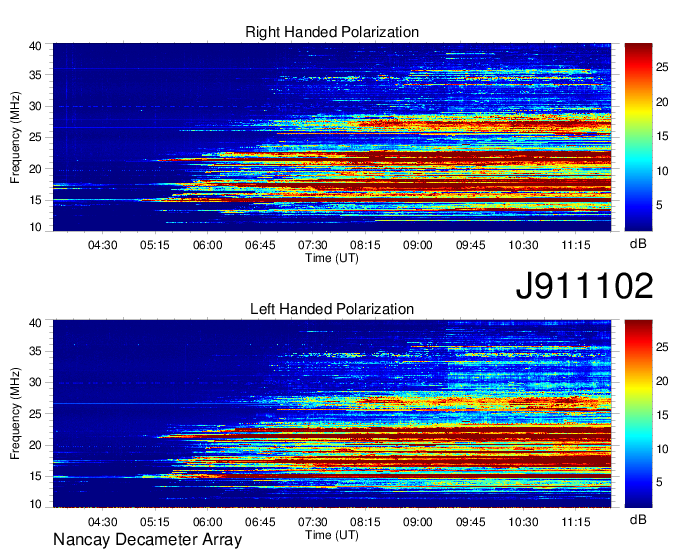Viewport: 680px width, 552px height.
Task: Click 10:30 time tick on Right Handed plot
Action: click(x=523, y=245)
